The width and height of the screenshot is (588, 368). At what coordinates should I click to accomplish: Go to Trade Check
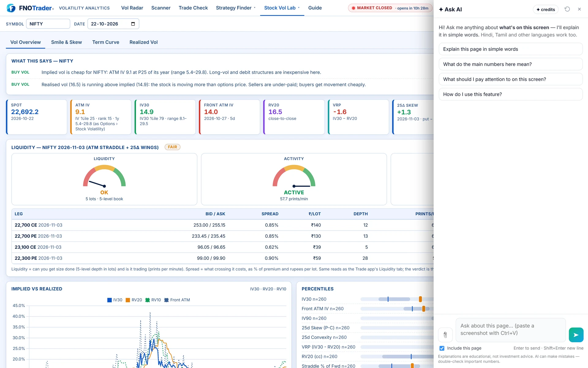[x=193, y=8]
